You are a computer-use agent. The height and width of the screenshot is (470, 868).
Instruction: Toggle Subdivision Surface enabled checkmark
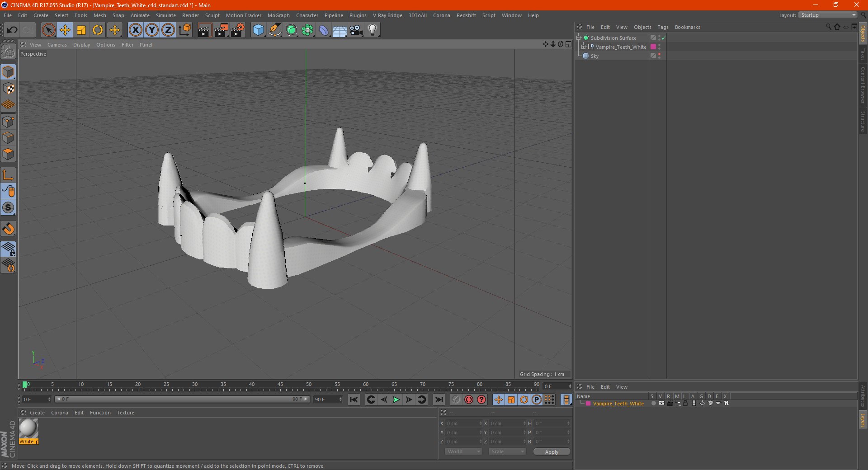click(x=664, y=38)
